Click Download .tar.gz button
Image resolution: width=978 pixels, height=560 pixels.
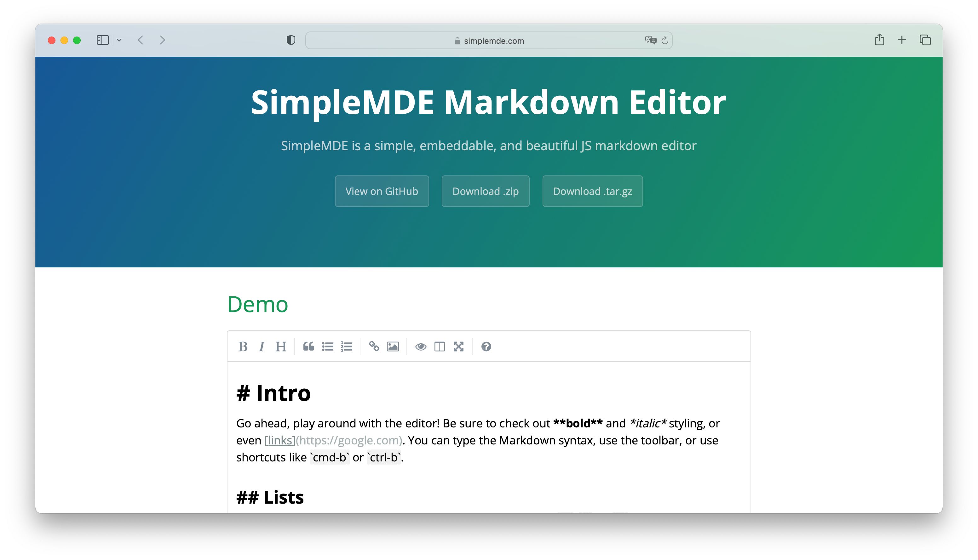coord(592,191)
